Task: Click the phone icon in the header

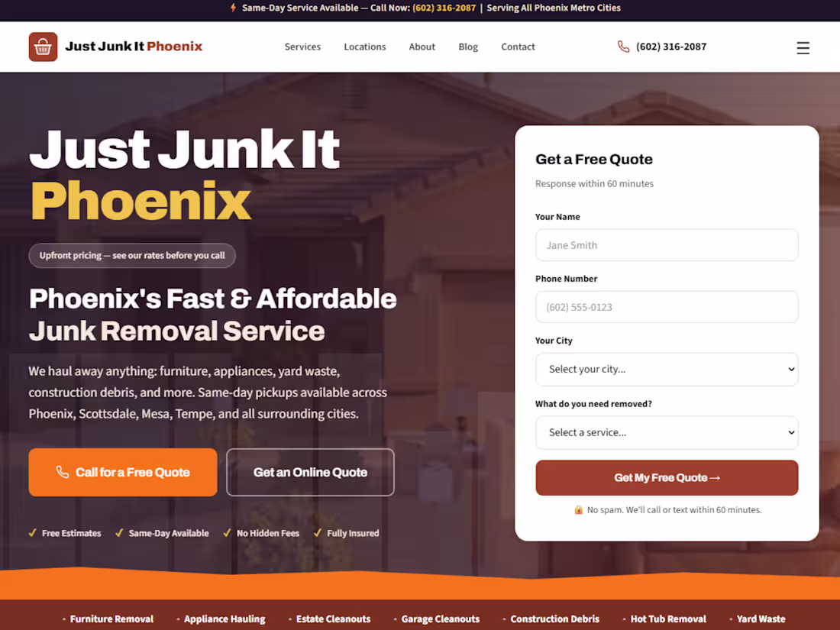Action: click(623, 47)
